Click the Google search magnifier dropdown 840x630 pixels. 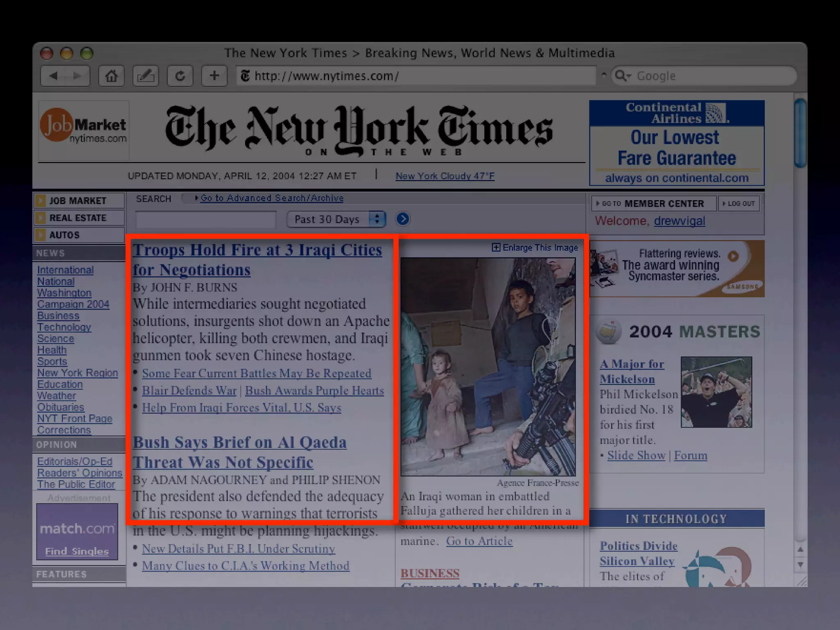pyautogui.click(x=623, y=76)
